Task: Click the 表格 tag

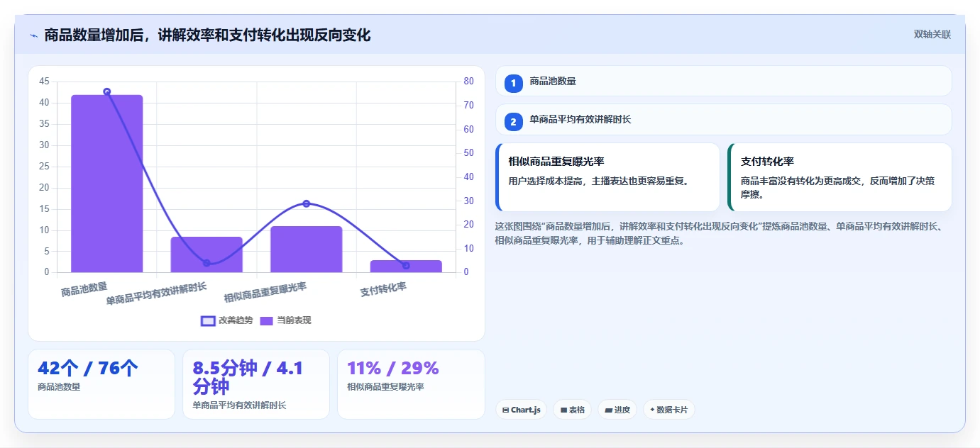Action: (573, 410)
